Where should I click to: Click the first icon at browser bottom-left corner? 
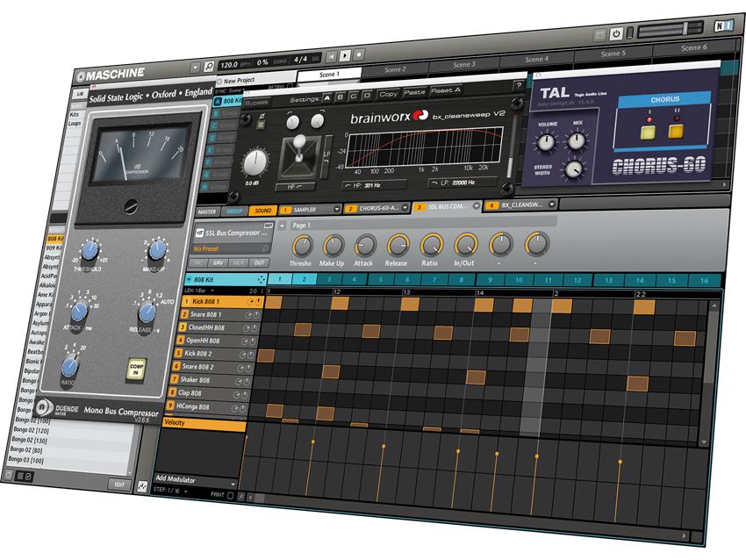pyautogui.click(x=8, y=474)
